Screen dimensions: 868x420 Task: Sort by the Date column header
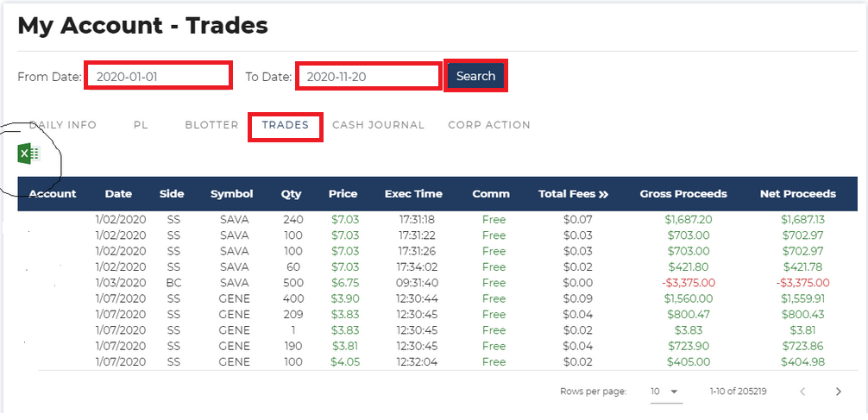click(118, 194)
